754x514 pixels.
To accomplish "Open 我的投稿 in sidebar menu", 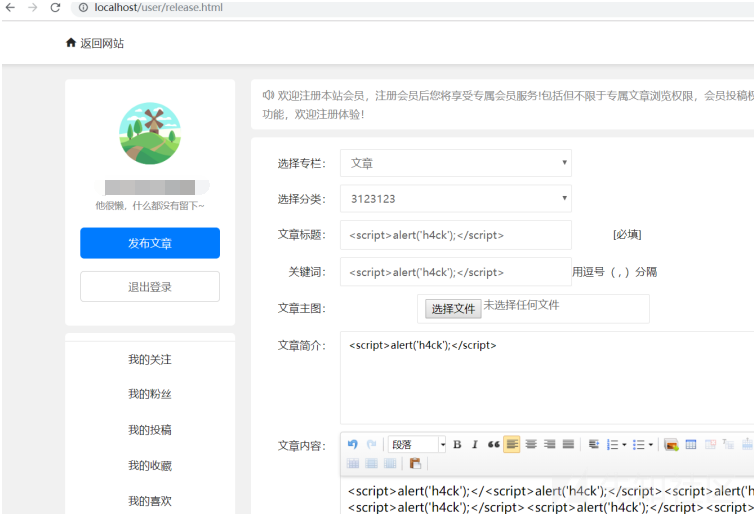I will [x=150, y=430].
